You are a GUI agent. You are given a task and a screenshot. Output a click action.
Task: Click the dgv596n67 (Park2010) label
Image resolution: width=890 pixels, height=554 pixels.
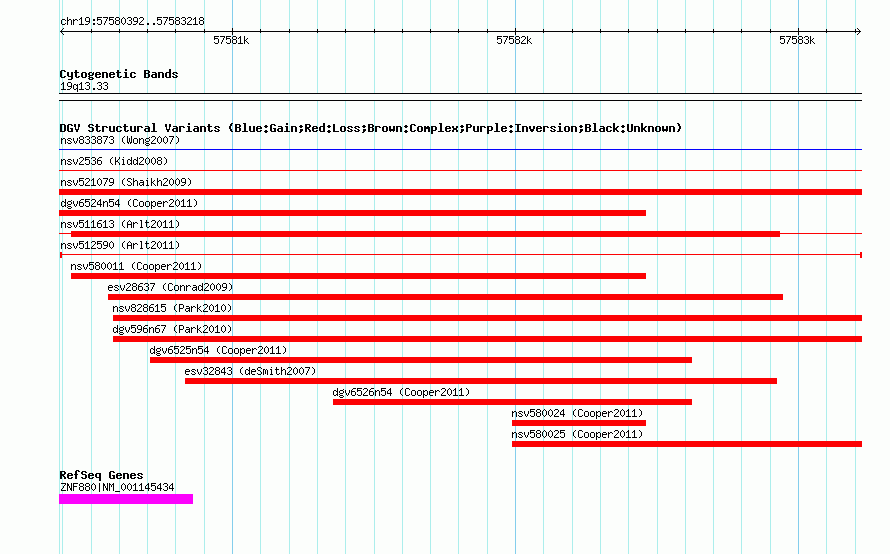click(172, 329)
